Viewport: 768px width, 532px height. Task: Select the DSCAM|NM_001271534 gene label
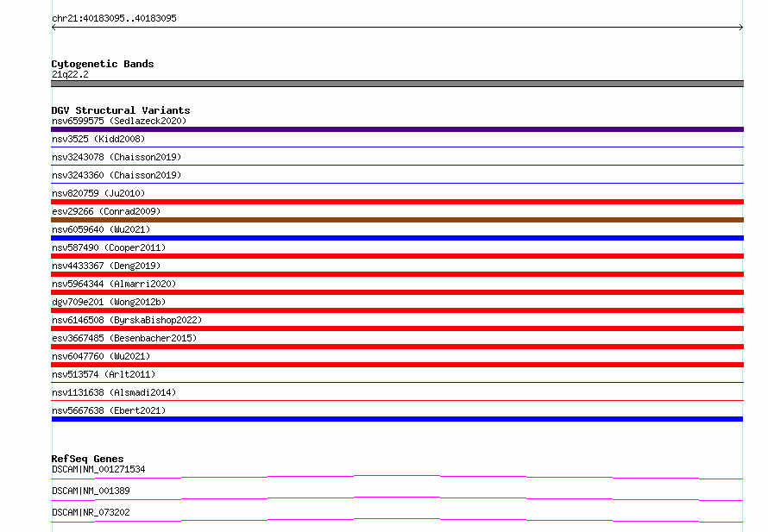pyautogui.click(x=98, y=469)
